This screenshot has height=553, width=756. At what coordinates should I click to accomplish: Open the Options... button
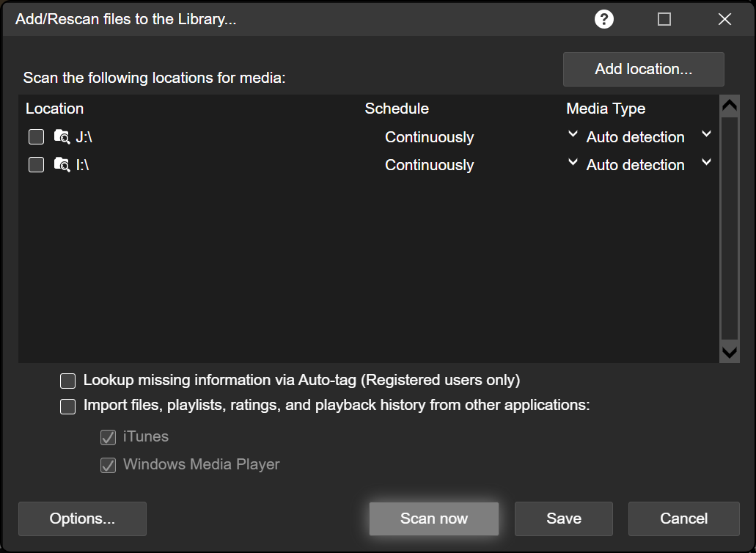coord(82,519)
